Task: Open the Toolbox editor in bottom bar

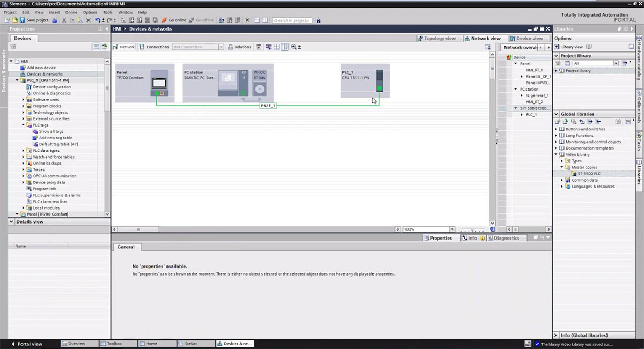Action: 118,344
